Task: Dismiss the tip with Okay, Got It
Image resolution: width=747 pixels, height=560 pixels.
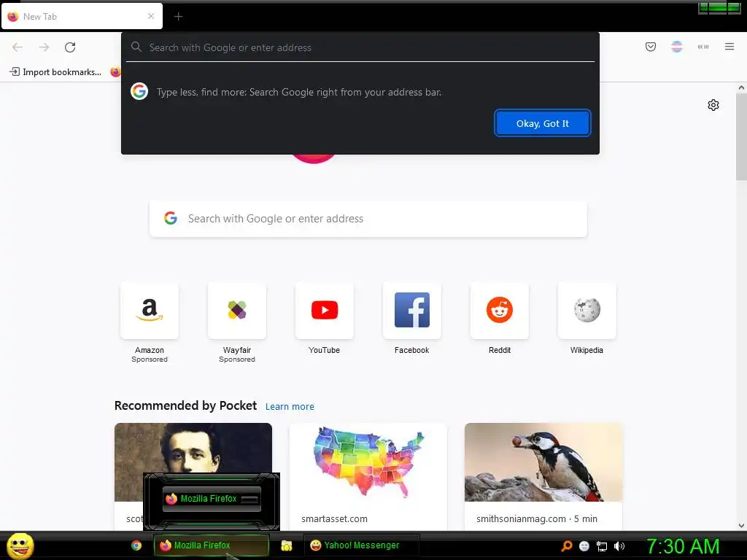Action: pyautogui.click(x=542, y=123)
